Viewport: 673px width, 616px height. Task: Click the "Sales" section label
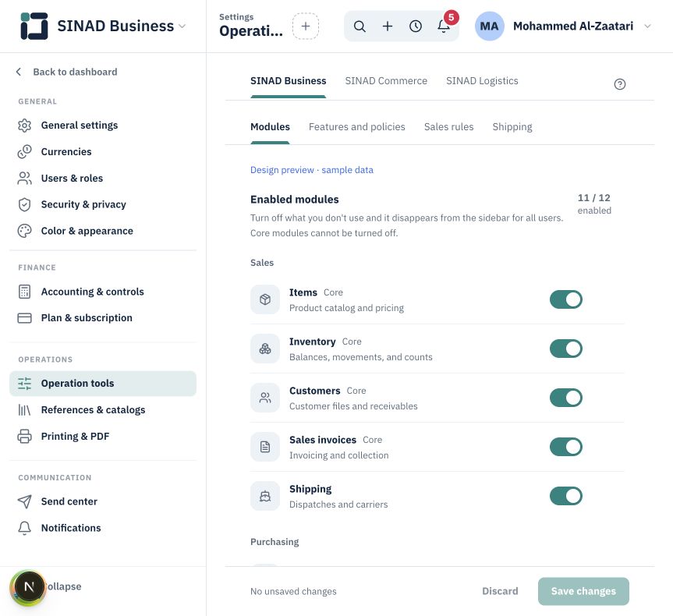(262, 263)
